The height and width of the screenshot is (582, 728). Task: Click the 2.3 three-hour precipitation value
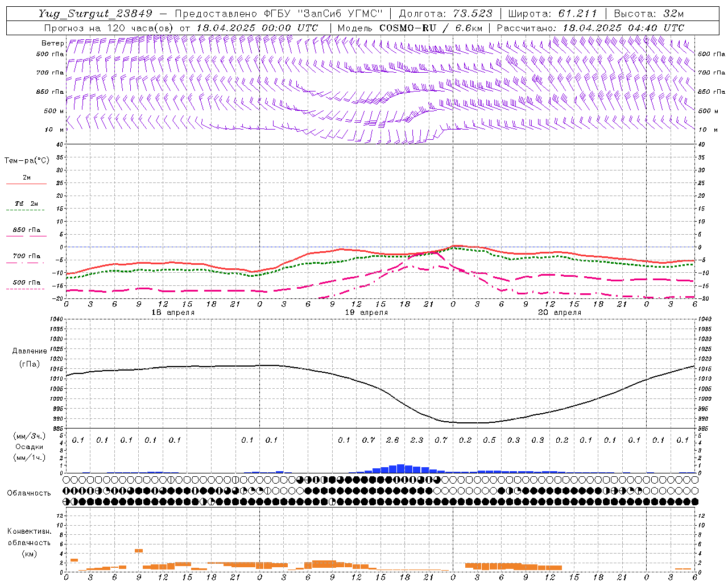coord(417,440)
